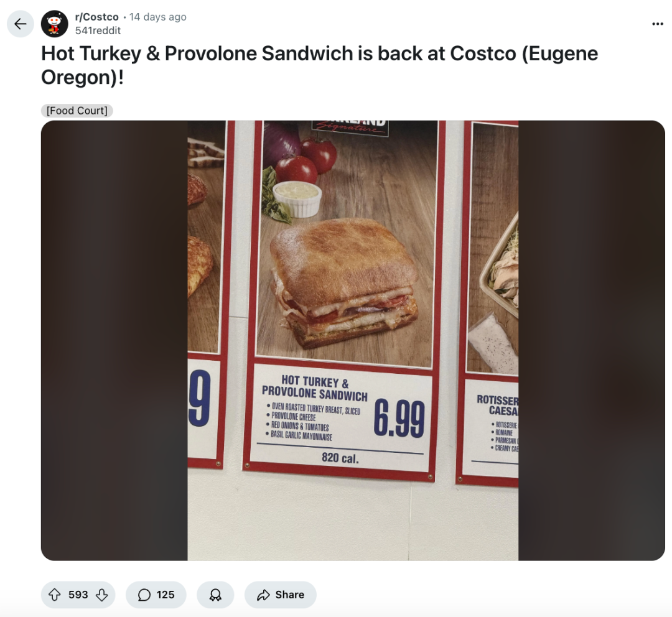Downvote the post with the down arrow

(x=101, y=595)
